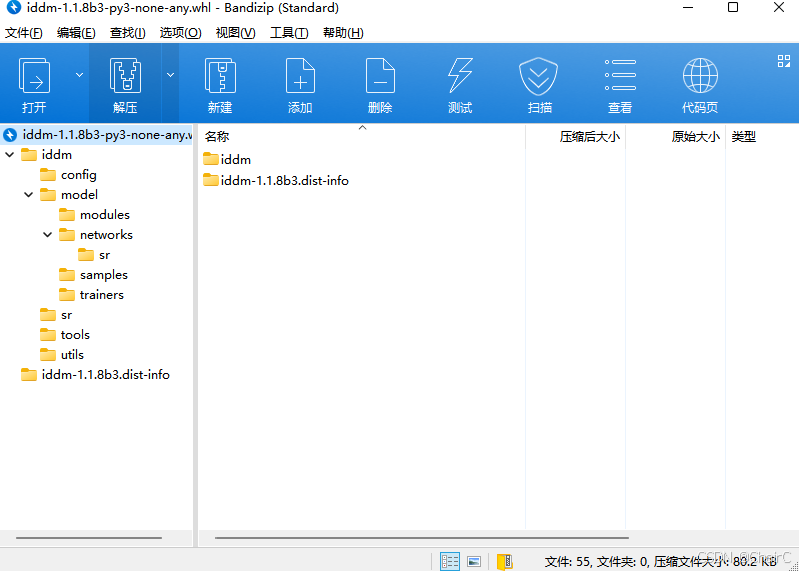
Task: Select the tools folder in tree
Action: (x=65, y=335)
